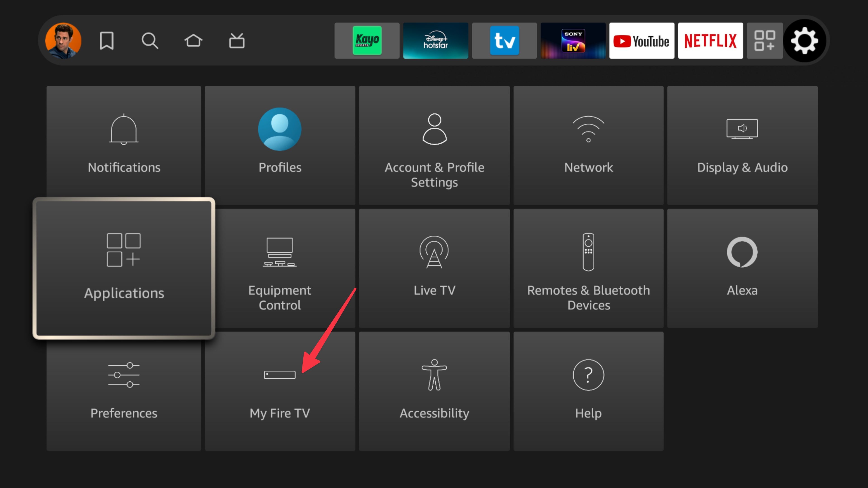Click the Settings gear icon
868x488 pixels.
coord(807,40)
